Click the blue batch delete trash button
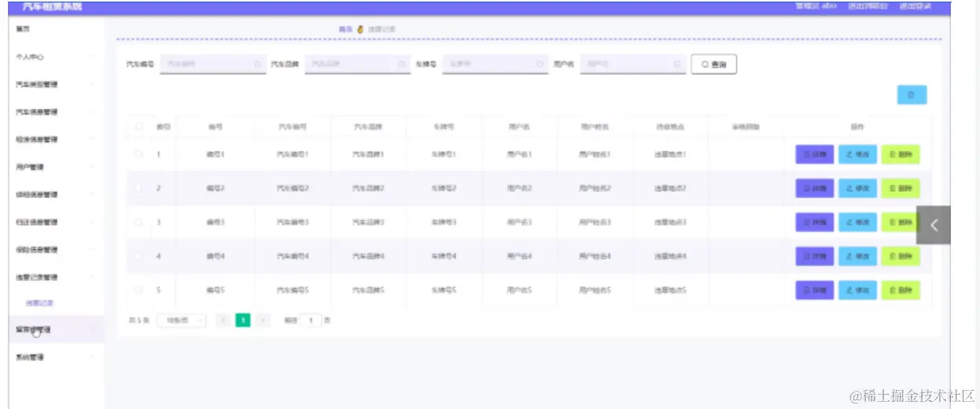 click(x=912, y=95)
